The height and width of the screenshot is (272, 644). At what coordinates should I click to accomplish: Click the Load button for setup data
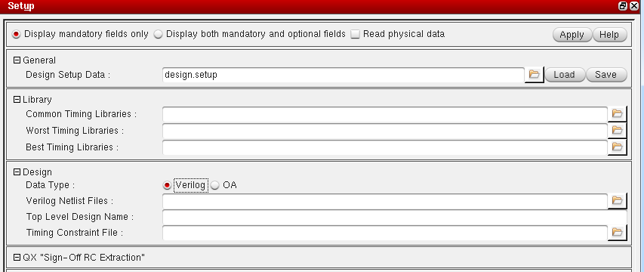click(x=564, y=75)
